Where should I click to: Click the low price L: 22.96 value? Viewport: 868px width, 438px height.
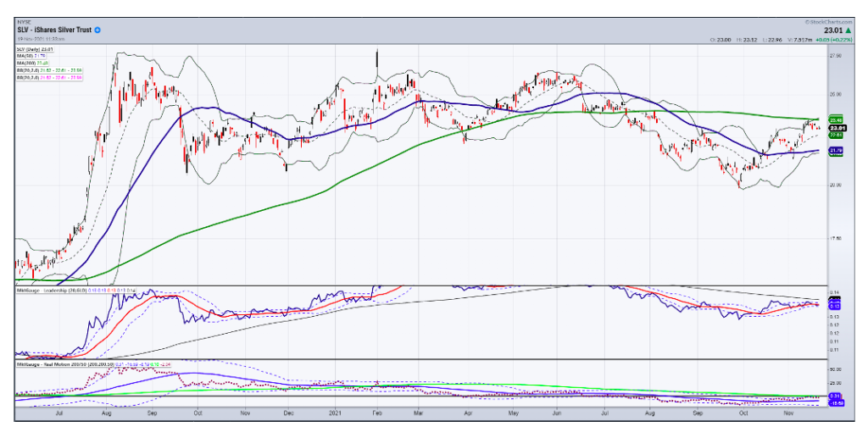click(774, 40)
